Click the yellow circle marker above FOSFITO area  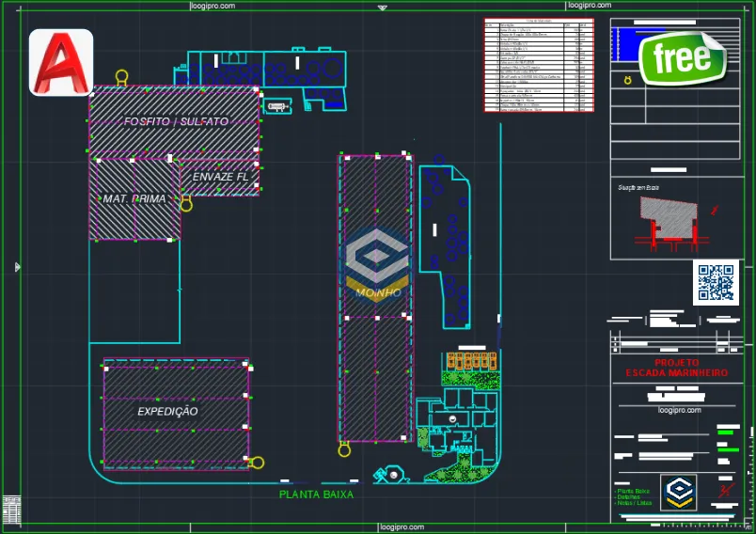[x=120, y=77]
